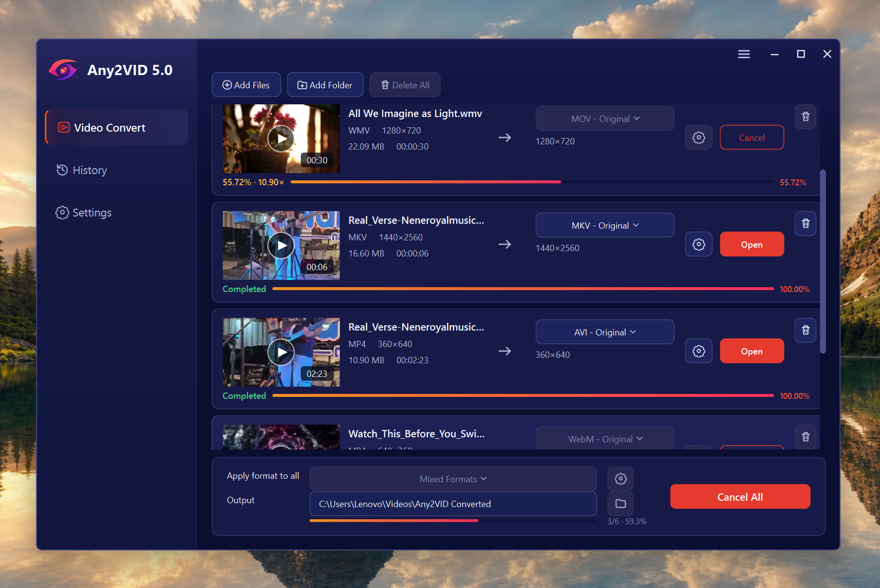The image size is (880, 588).
Task: Play the 02:23 video preview
Action: tap(281, 352)
